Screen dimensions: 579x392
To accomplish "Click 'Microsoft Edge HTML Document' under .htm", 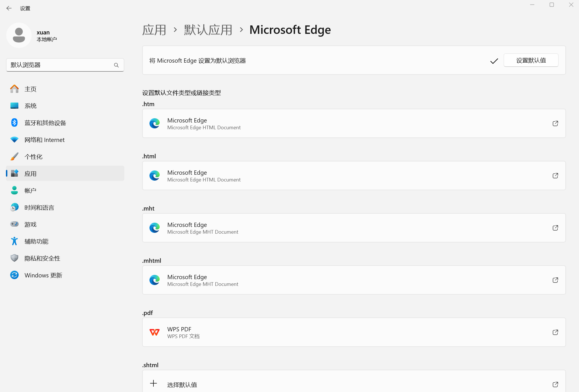I will 204,128.
